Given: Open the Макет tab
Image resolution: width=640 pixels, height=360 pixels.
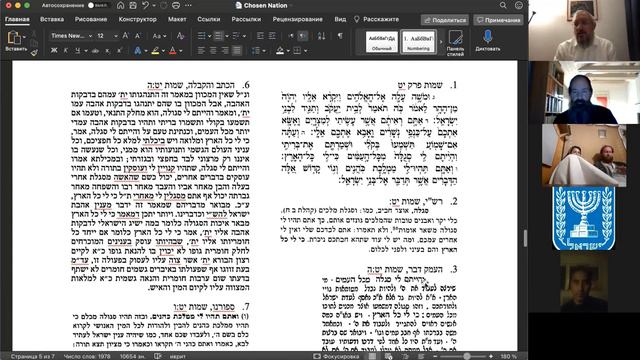Looking at the screenshot, I should 177,19.
